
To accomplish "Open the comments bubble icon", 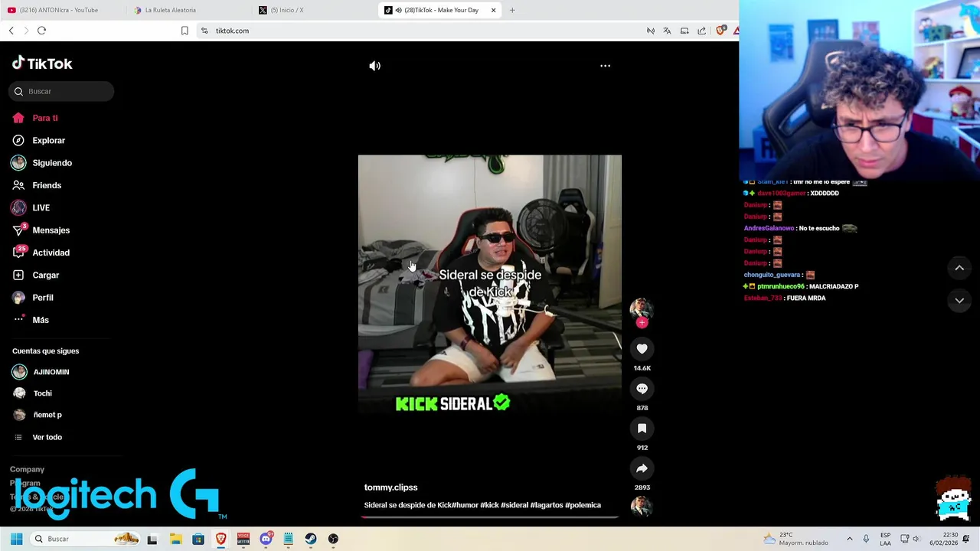I will click(x=642, y=389).
